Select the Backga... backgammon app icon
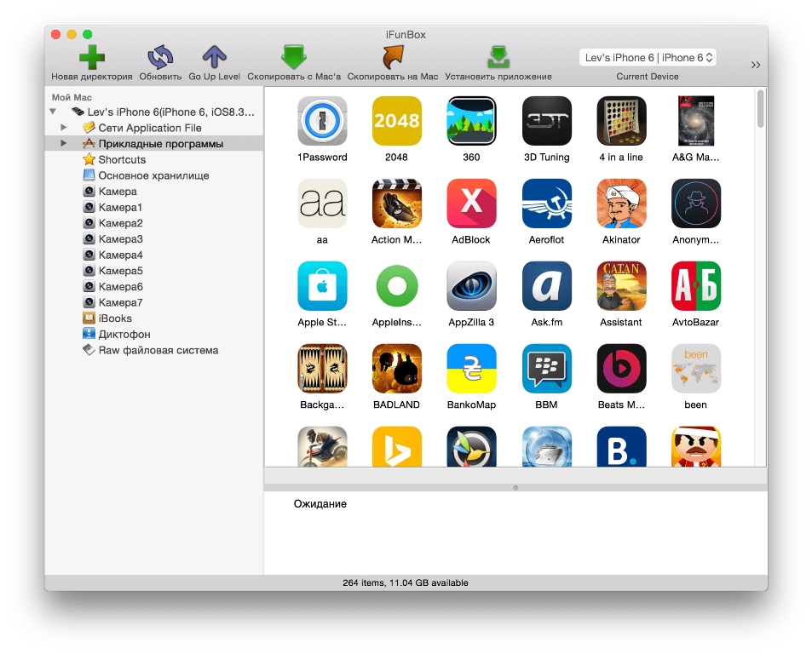The width and height of the screenshot is (812, 654). coord(322,369)
